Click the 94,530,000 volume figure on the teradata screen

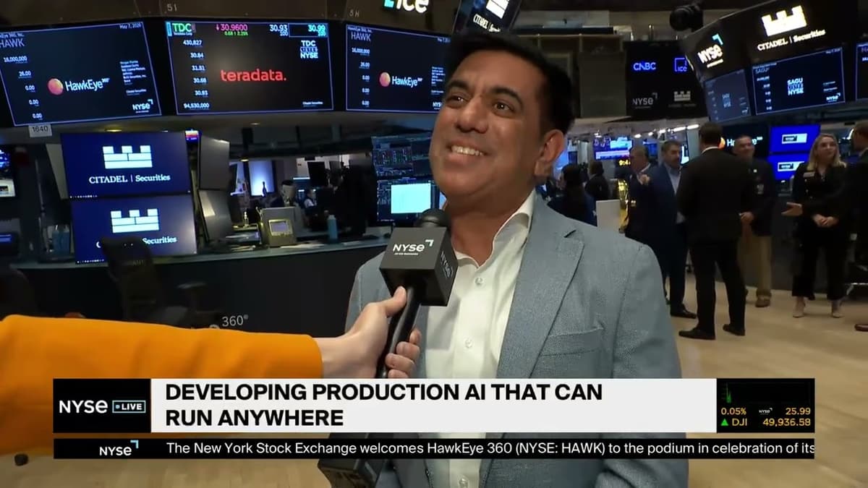point(197,105)
